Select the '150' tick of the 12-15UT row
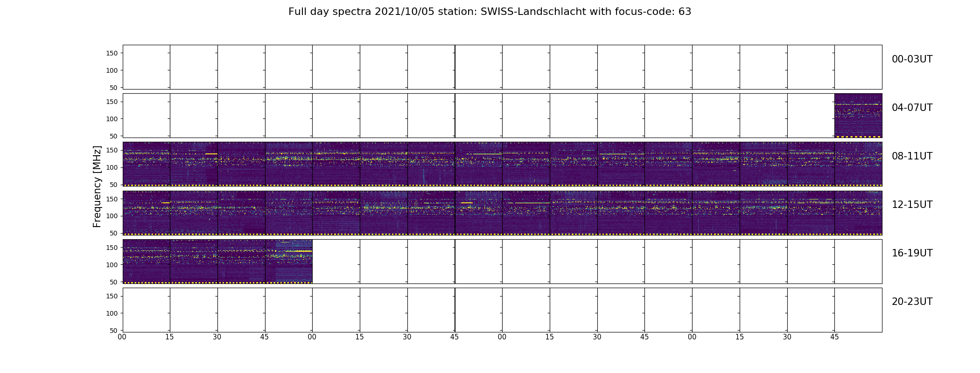Image resolution: width=980 pixels, height=373 pixels. (112, 199)
